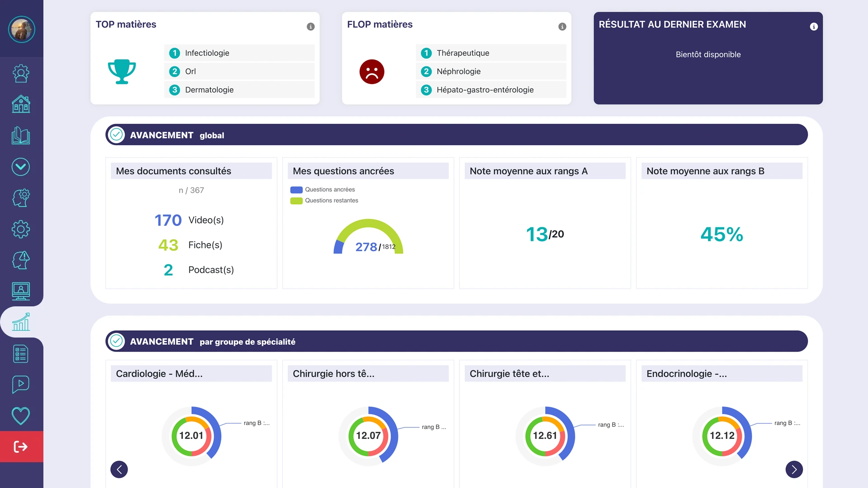Click the head with warning sidebar icon
The image size is (868, 488).
click(x=21, y=260)
